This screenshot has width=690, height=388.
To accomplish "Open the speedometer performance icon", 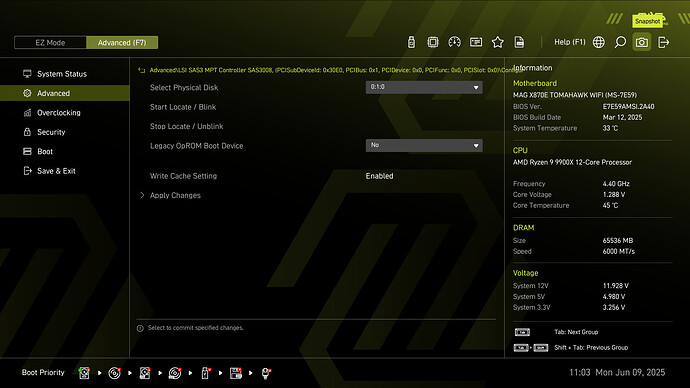I will tap(454, 42).
